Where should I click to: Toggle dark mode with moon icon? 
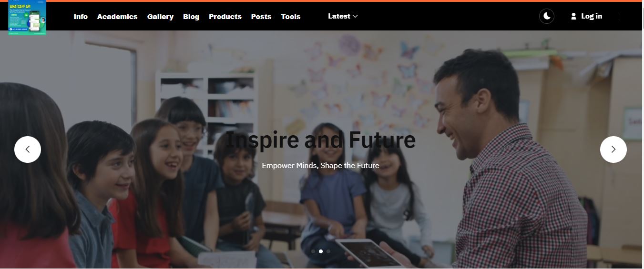pyautogui.click(x=547, y=16)
